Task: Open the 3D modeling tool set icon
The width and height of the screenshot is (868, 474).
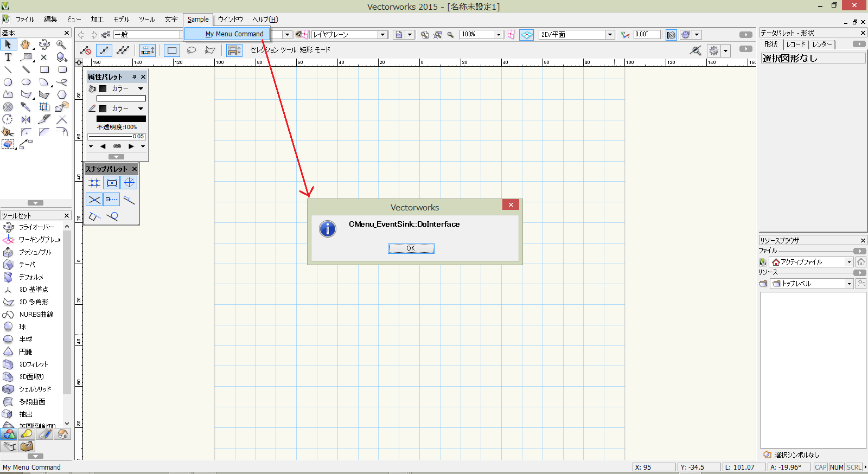Action: 9,434
